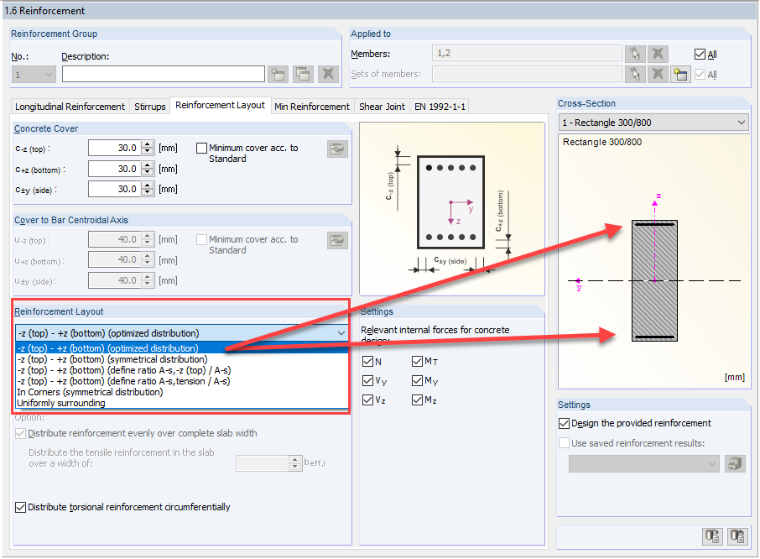Switch to the Stirrups tab
760x559 pixels.
[x=150, y=106]
